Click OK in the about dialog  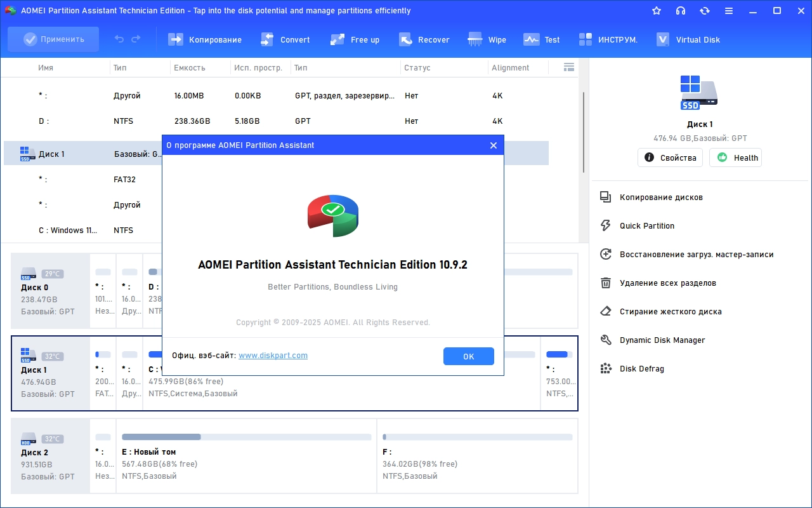tap(469, 356)
